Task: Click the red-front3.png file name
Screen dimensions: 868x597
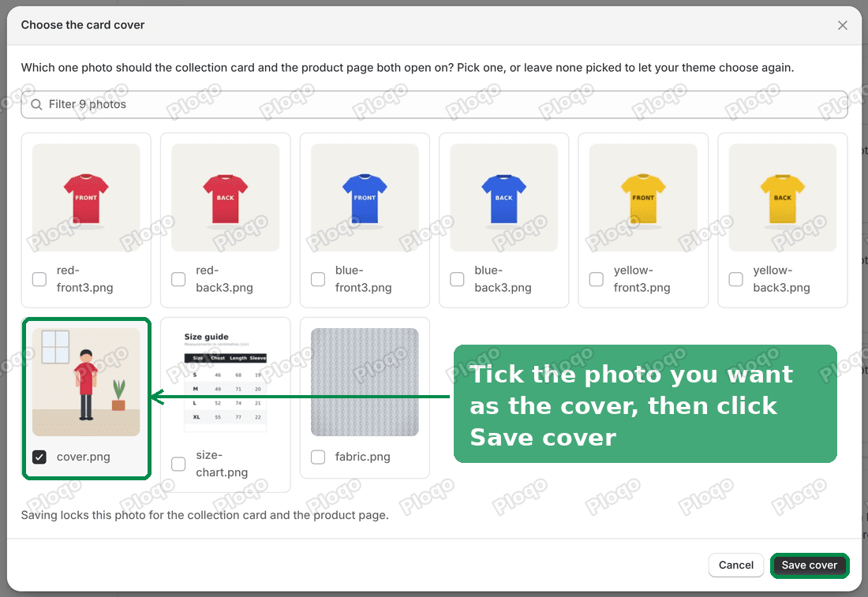Action: click(x=84, y=279)
